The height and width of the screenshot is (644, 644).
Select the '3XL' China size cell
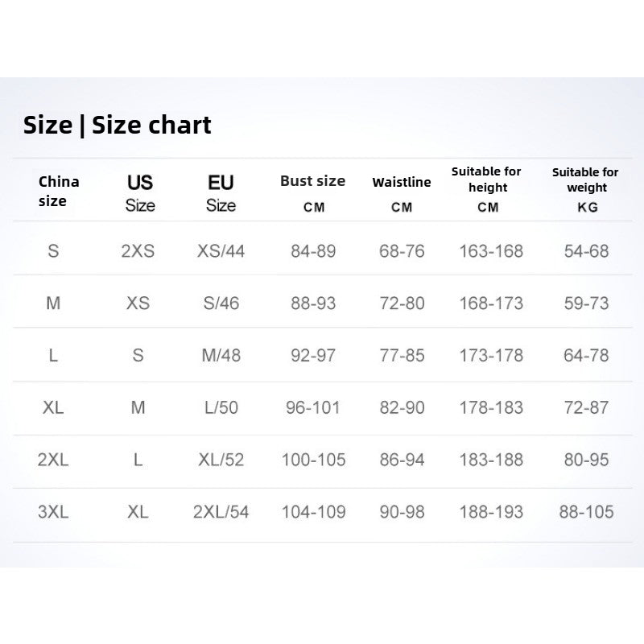(53, 512)
